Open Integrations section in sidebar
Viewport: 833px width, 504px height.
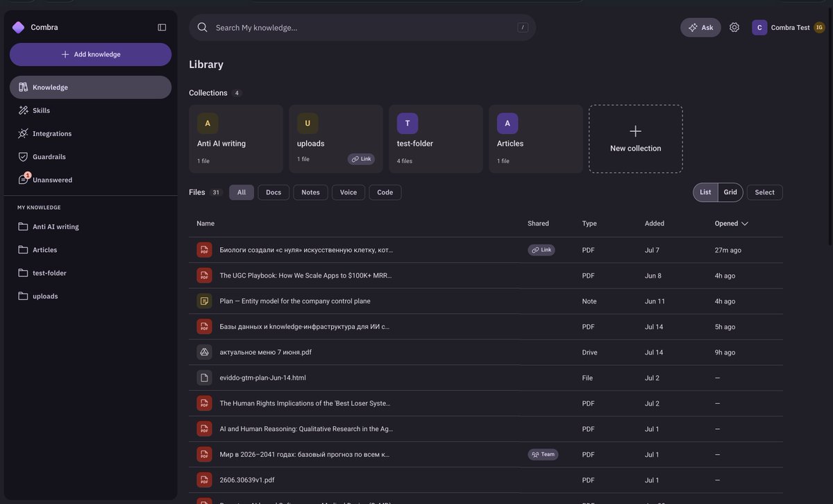click(90, 133)
